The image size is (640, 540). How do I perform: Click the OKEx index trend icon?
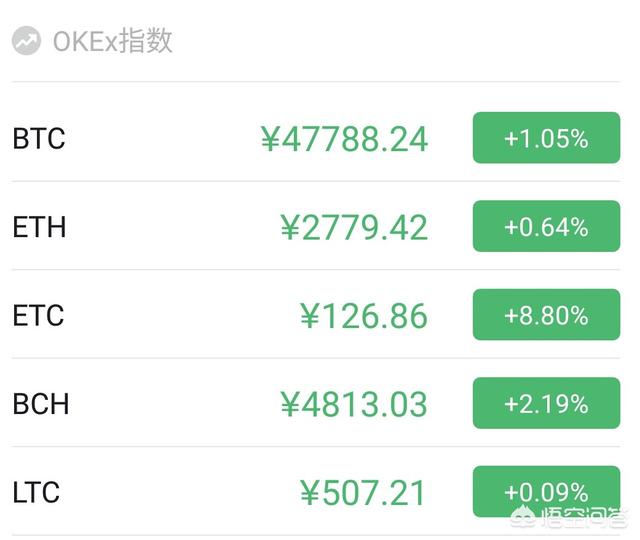27,41
